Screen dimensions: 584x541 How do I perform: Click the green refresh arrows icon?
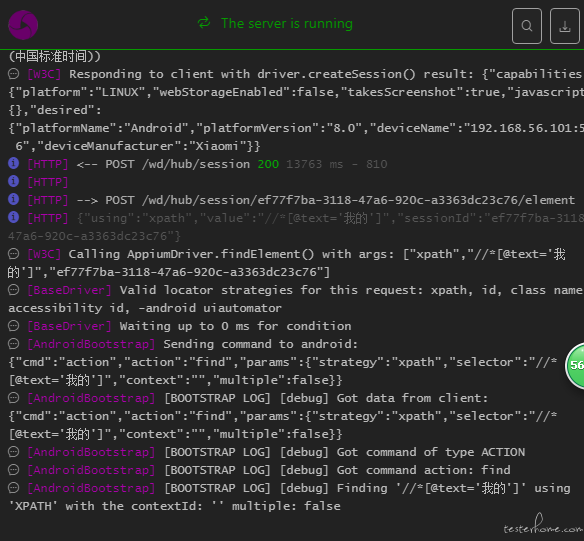pos(204,23)
